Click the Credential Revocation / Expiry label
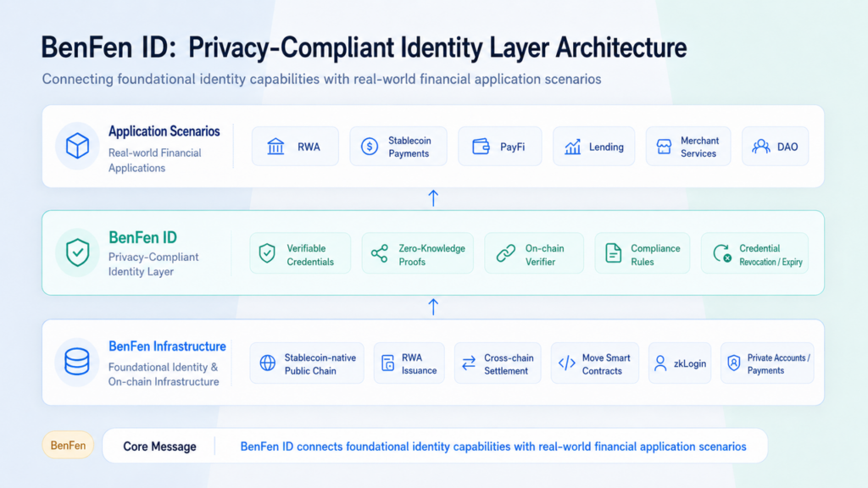Image resolution: width=868 pixels, height=488 pixels. (771, 255)
